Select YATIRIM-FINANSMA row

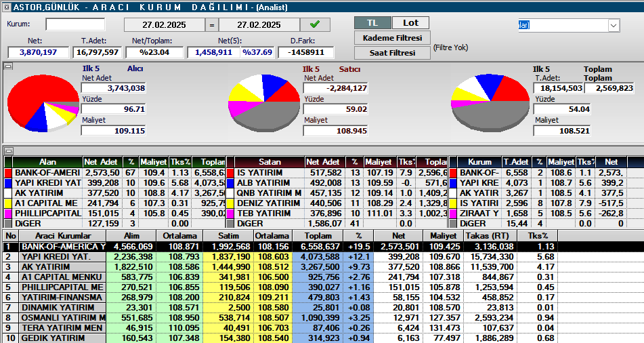click(322, 298)
